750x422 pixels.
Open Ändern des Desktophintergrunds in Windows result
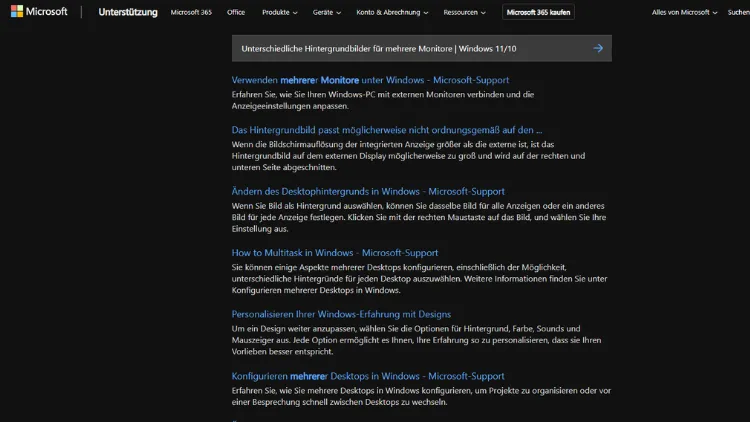pos(368,191)
